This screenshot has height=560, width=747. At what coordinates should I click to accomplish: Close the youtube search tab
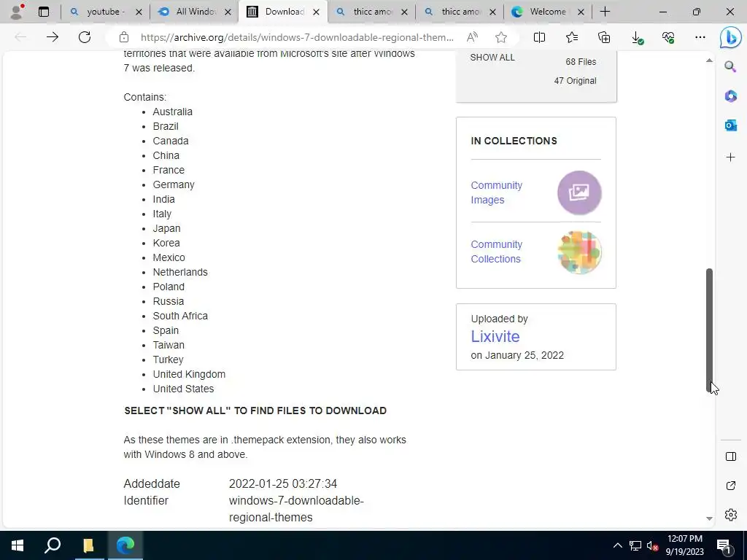[139, 12]
